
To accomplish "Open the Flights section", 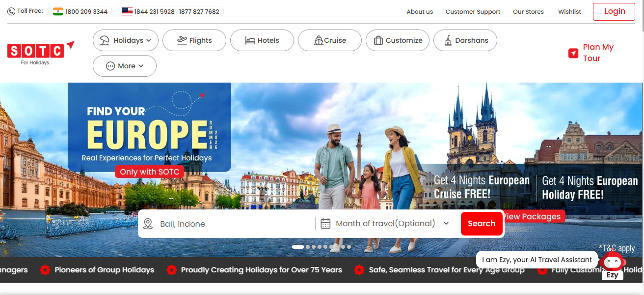I will click(x=194, y=40).
